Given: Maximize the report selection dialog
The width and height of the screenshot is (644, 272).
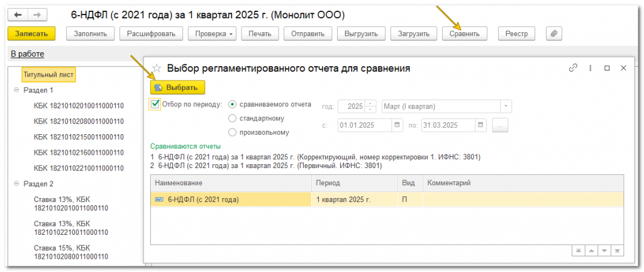Looking at the screenshot, I should click(x=607, y=68).
